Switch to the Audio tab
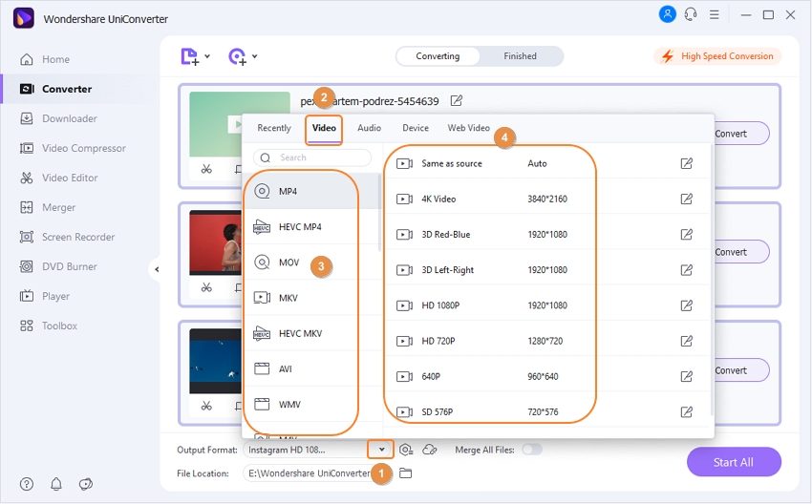 tap(370, 128)
